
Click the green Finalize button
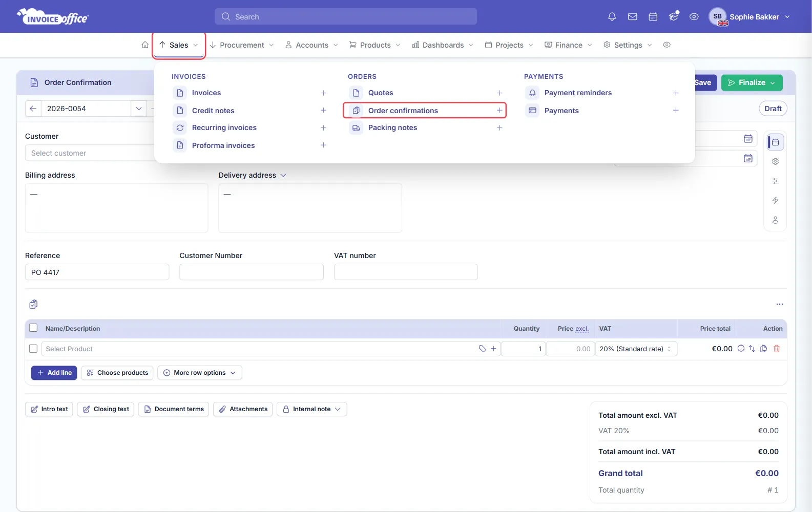(x=752, y=82)
